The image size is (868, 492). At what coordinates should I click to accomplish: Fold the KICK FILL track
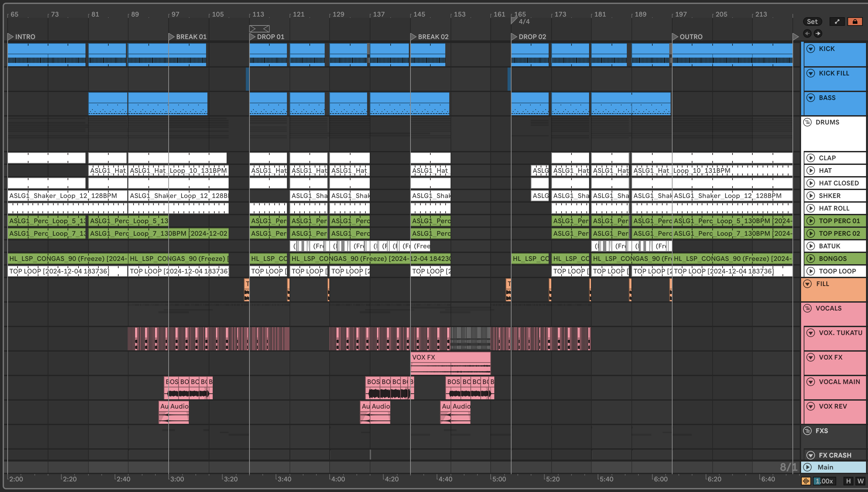pos(810,73)
